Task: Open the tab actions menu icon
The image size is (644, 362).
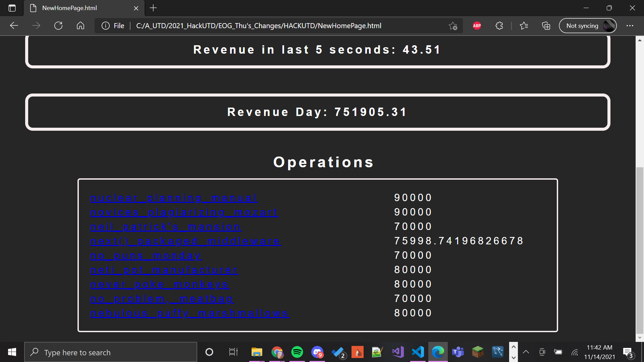Action: coord(12,8)
